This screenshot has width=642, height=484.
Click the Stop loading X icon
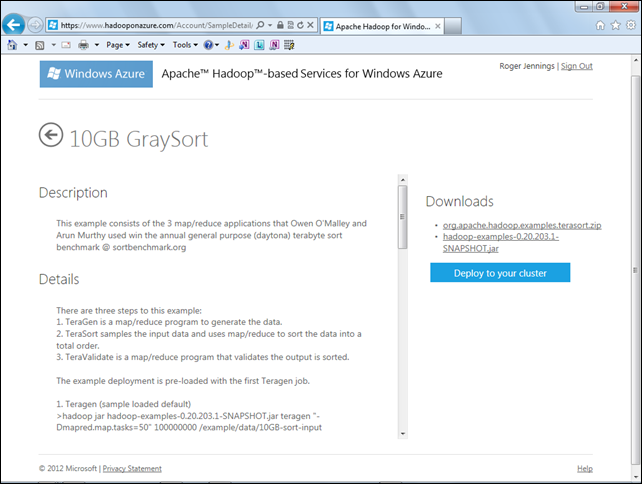tap(310, 25)
